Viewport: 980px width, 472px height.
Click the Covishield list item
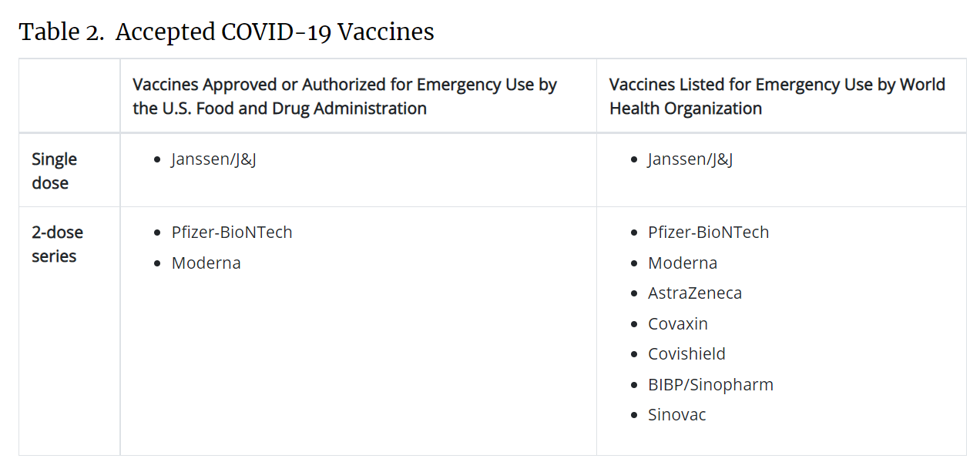tap(687, 354)
